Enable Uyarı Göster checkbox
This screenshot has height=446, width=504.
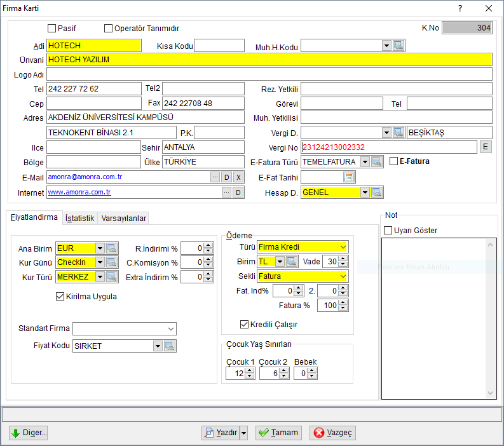coord(388,230)
